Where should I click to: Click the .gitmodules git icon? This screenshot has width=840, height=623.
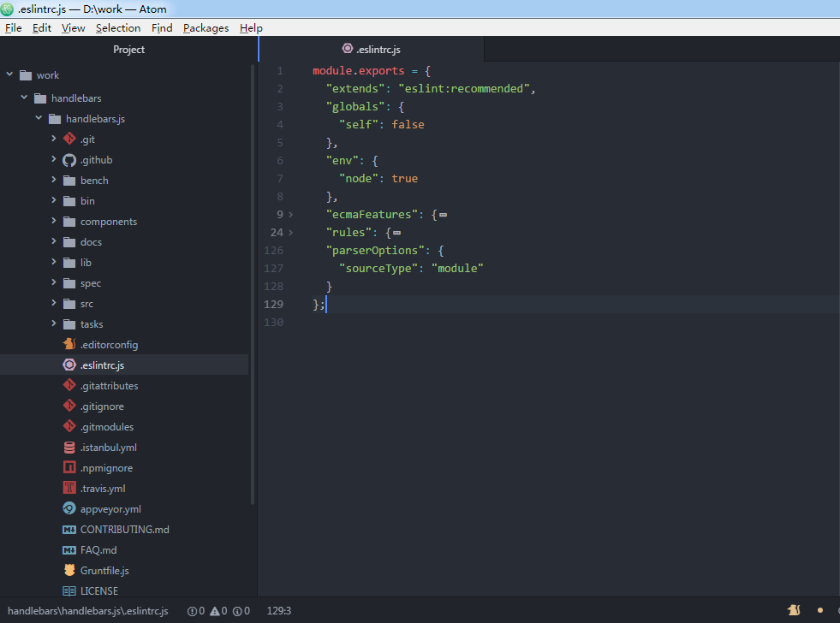pyautogui.click(x=69, y=426)
